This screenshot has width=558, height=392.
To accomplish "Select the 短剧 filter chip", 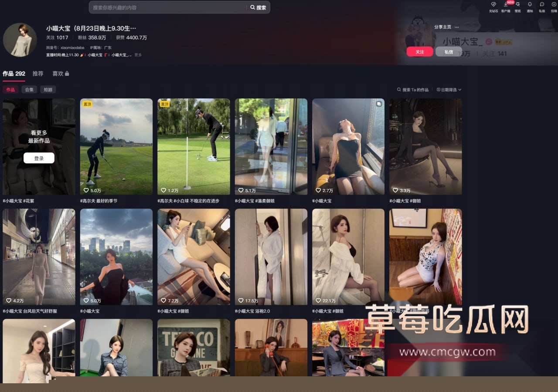I will click(x=48, y=90).
